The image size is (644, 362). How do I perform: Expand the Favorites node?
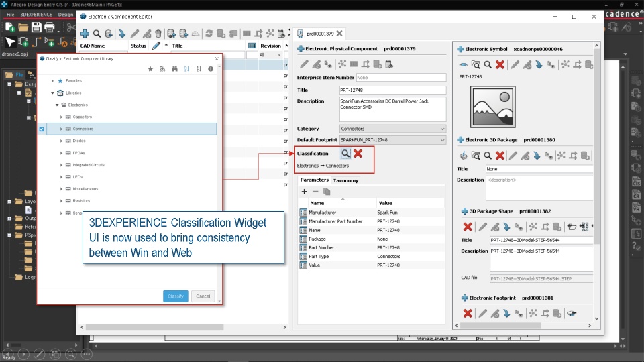(x=52, y=81)
